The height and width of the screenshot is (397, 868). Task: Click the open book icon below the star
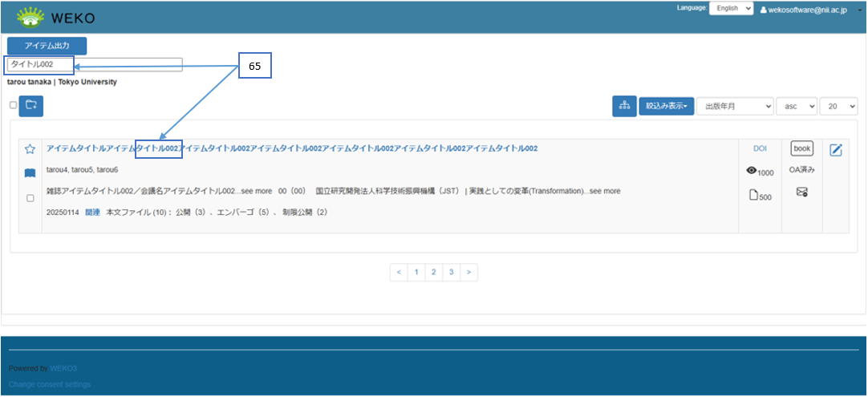tap(30, 172)
